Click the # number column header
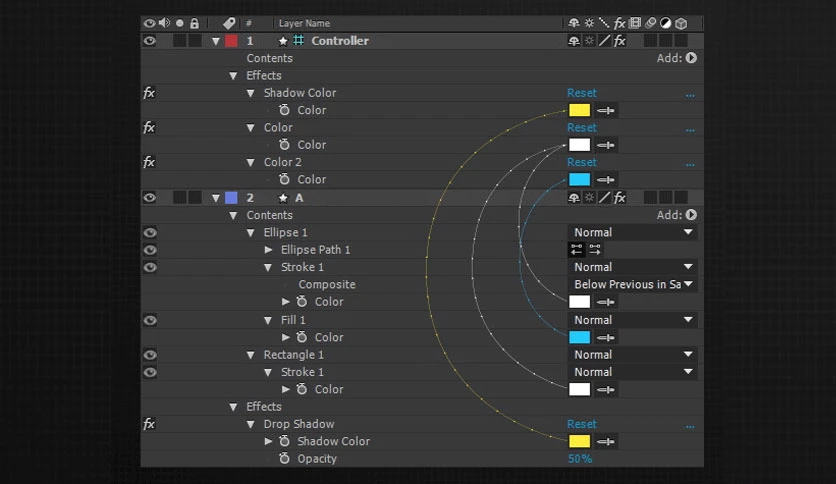The width and height of the screenshot is (836, 484). coord(248,23)
